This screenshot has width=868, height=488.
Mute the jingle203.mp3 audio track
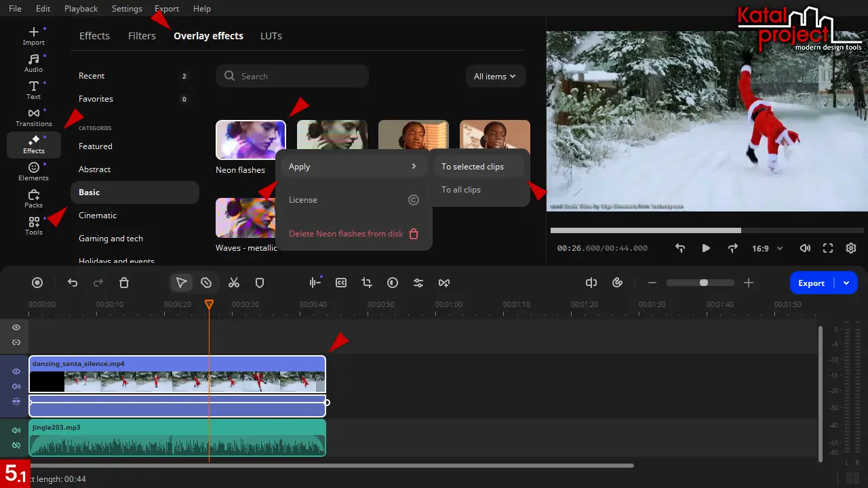[x=16, y=430]
